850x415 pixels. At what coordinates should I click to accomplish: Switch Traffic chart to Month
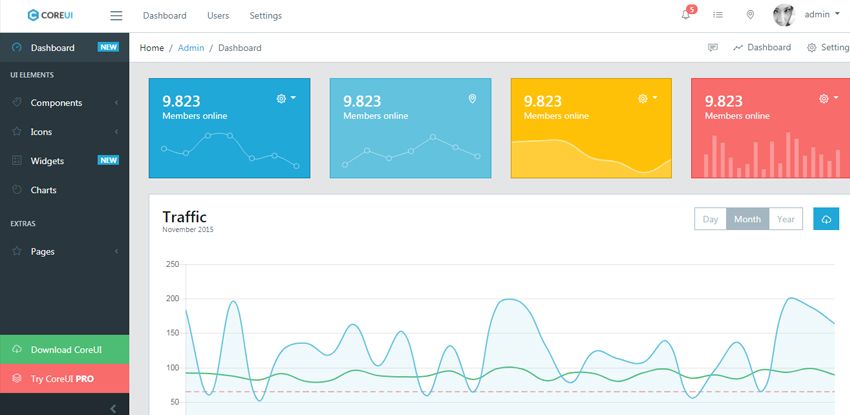(748, 219)
